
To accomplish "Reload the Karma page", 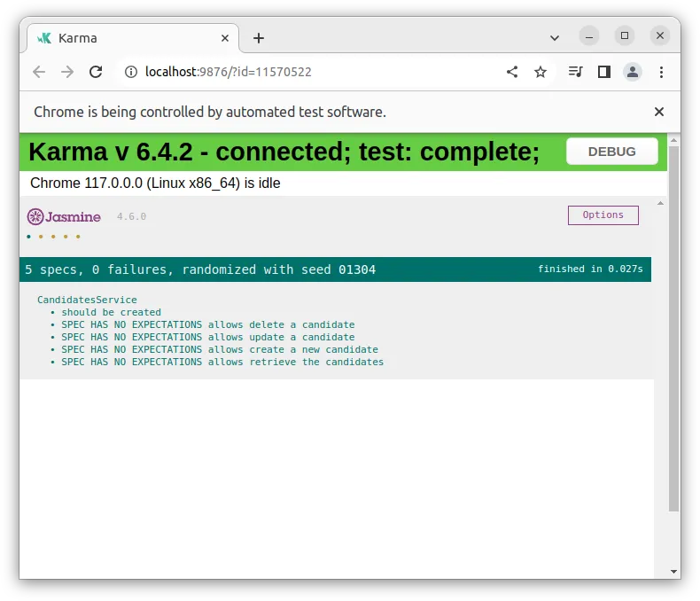I will [96, 72].
